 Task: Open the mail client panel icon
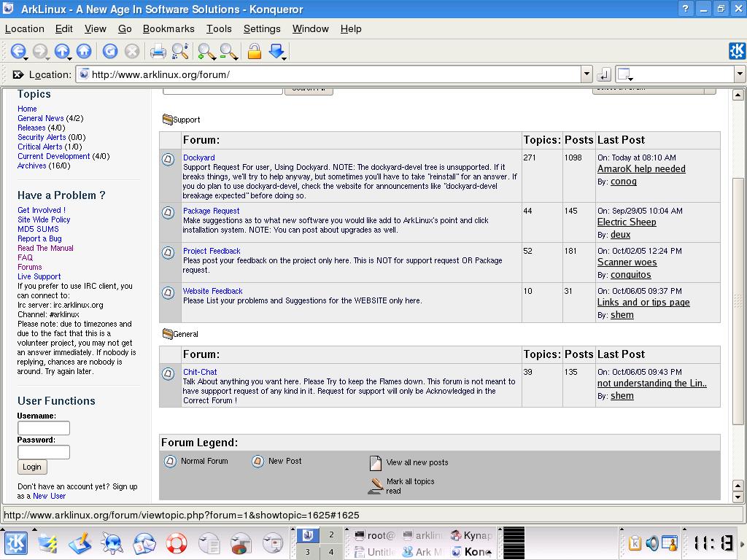[x=144, y=543]
